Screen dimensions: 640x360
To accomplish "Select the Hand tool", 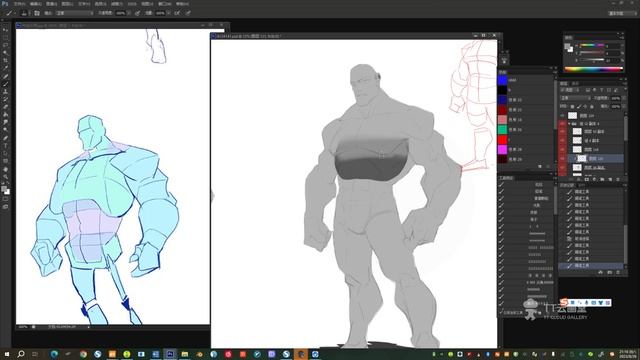I will point(5,169).
